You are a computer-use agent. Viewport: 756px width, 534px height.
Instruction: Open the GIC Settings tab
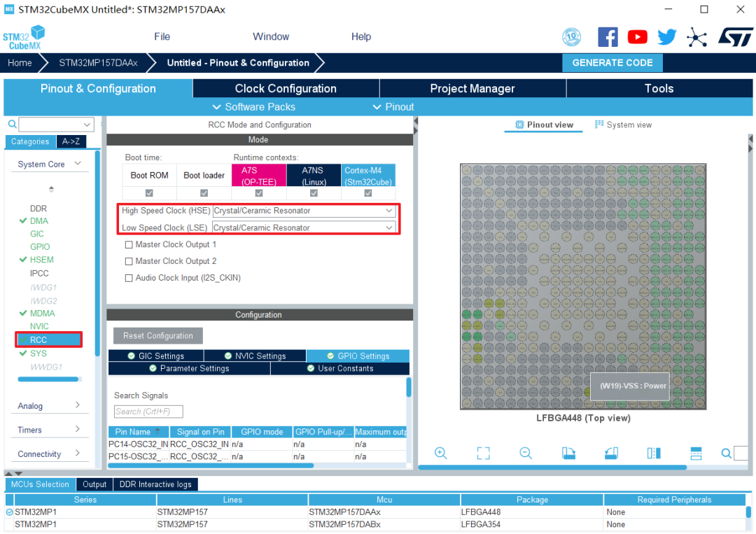point(155,356)
